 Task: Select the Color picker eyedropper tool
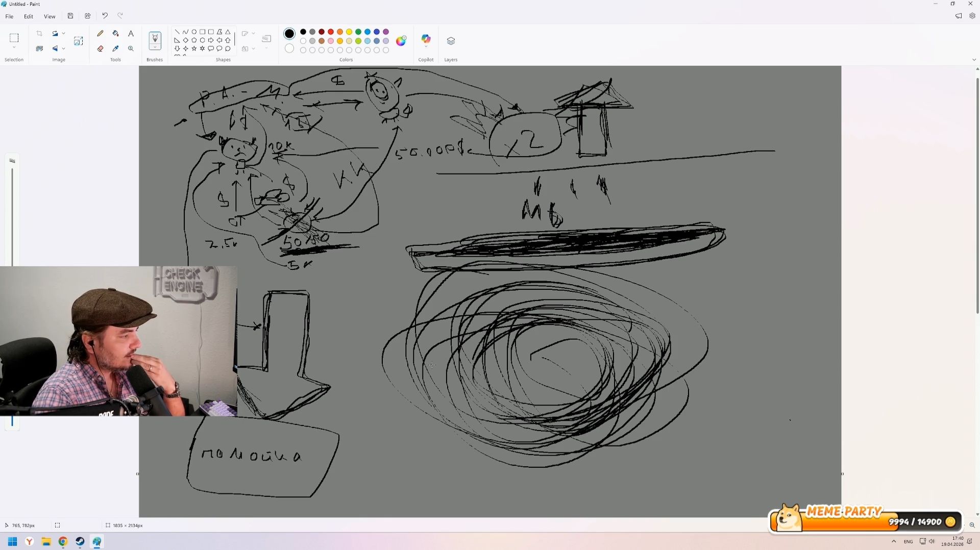(x=115, y=48)
